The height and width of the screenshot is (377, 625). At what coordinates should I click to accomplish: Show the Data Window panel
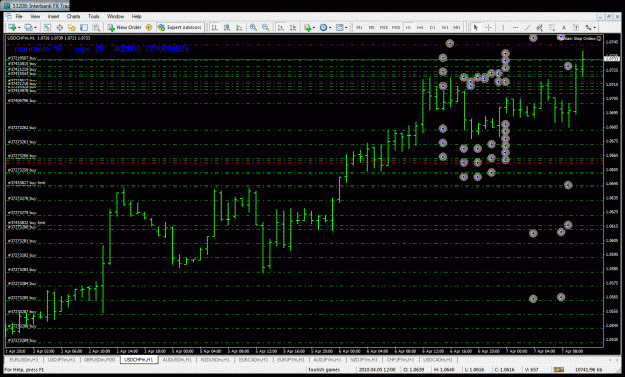point(59,27)
